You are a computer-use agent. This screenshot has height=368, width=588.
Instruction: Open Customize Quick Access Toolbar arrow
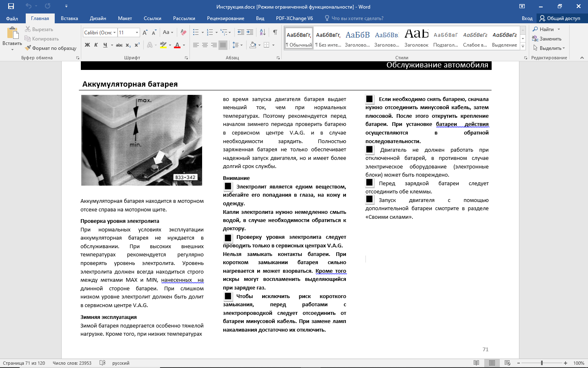[67, 6]
